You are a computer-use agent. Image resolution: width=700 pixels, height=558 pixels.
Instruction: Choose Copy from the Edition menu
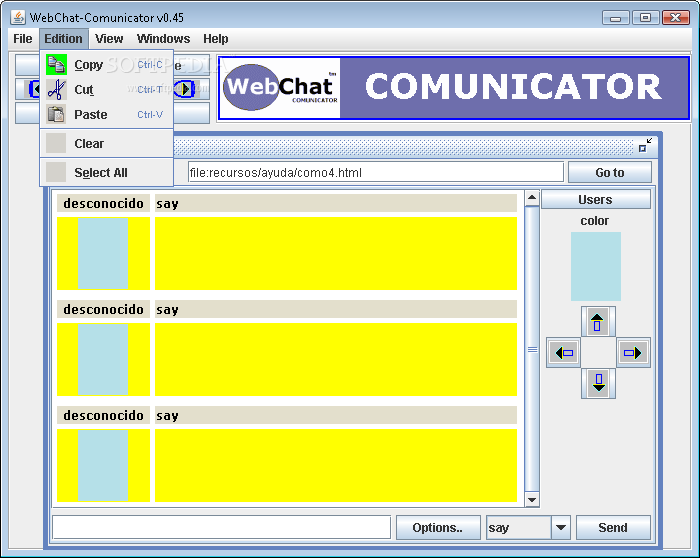pyautogui.click(x=106, y=65)
